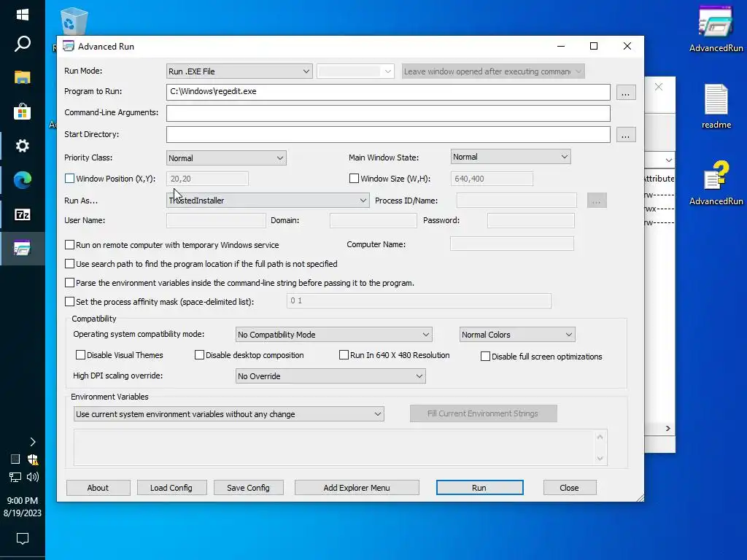Check Set the process affinity mask
Screen dimensions: 747x560
pyautogui.click(x=69, y=302)
